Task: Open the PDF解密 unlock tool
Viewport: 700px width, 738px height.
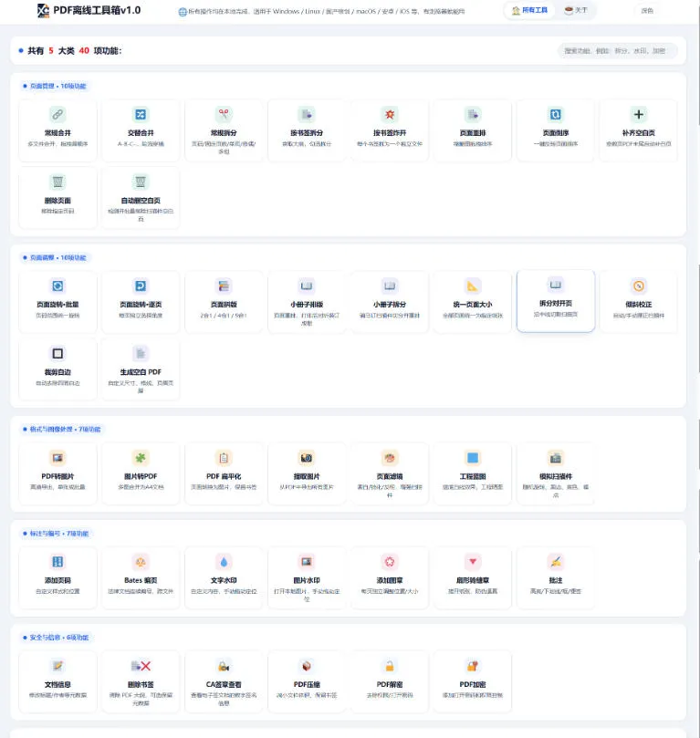Action: pos(390,682)
